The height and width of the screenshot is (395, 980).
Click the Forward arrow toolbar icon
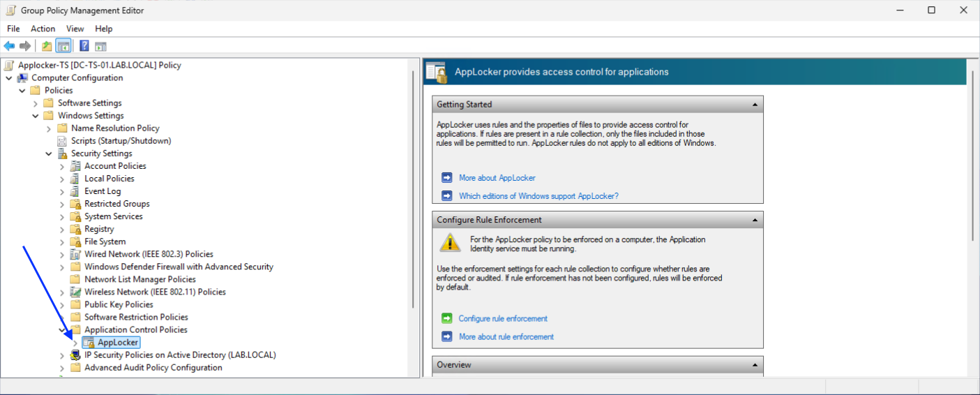point(25,46)
